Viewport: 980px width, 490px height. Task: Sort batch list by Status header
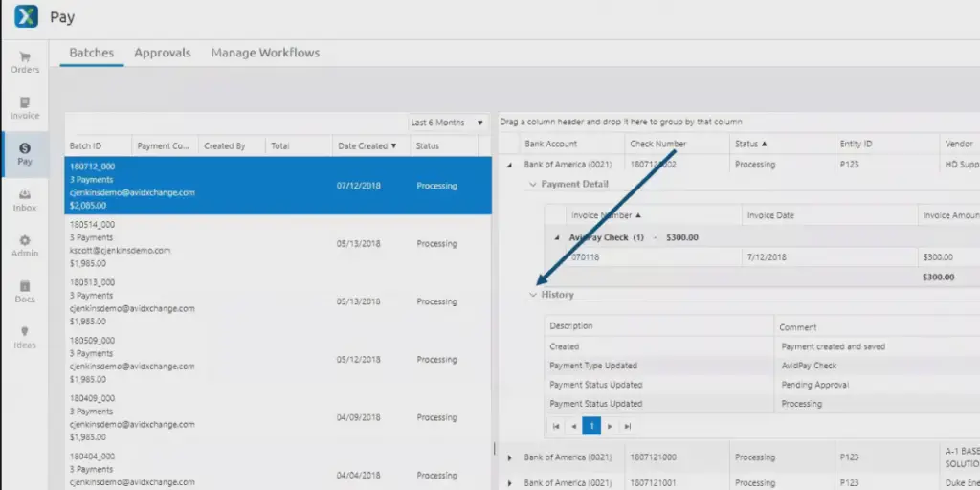coord(444,145)
